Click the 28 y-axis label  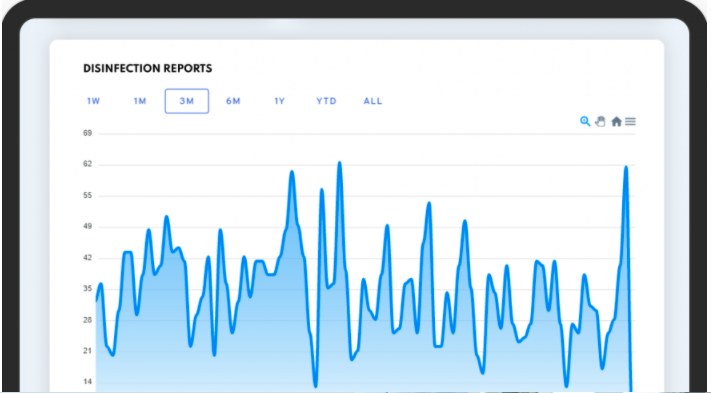click(88, 320)
